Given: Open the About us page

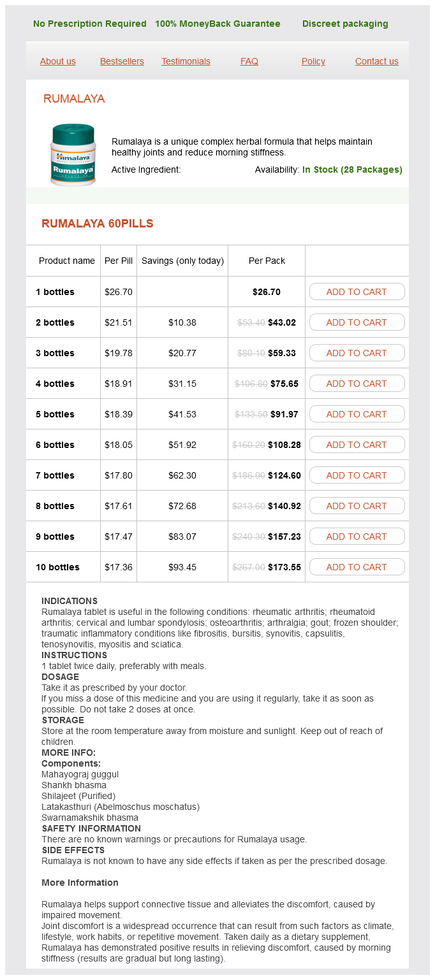Looking at the screenshot, I should [58, 61].
